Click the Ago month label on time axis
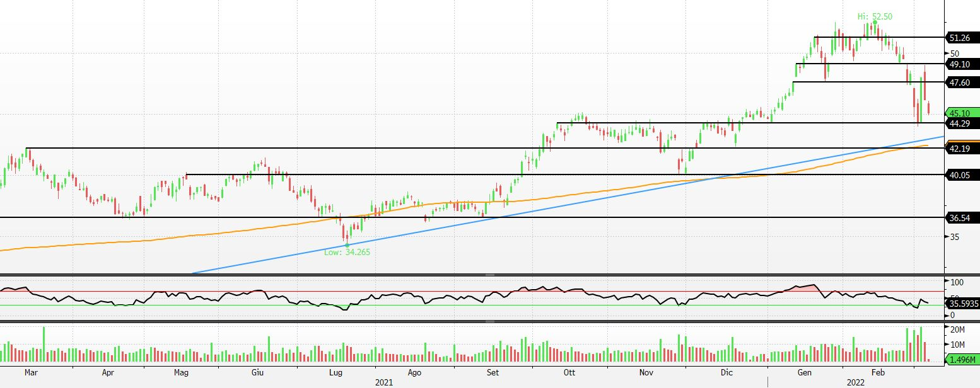Screen dimensions: 980x388 click(x=414, y=372)
